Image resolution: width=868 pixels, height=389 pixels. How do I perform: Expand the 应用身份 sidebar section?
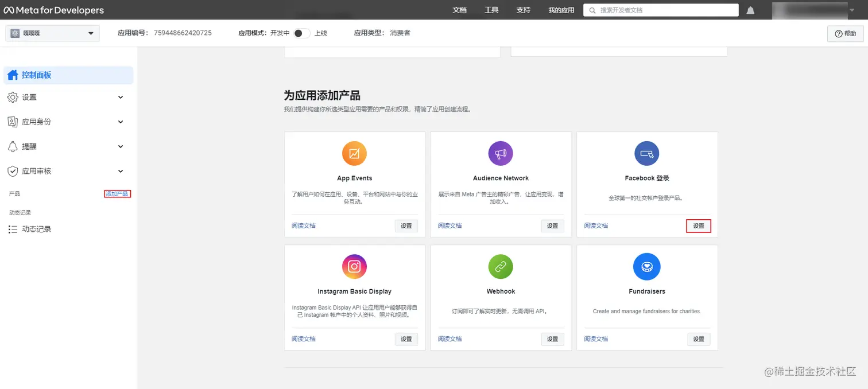point(121,122)
